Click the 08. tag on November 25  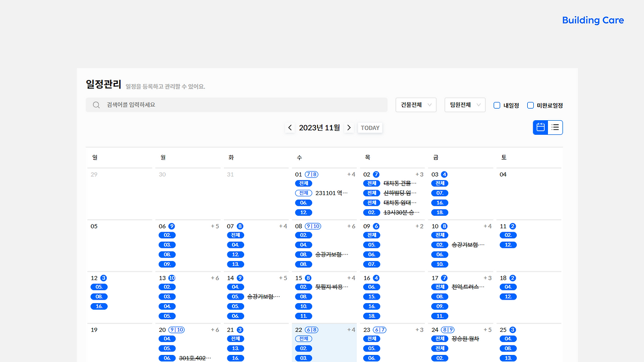tap(508, 348)
